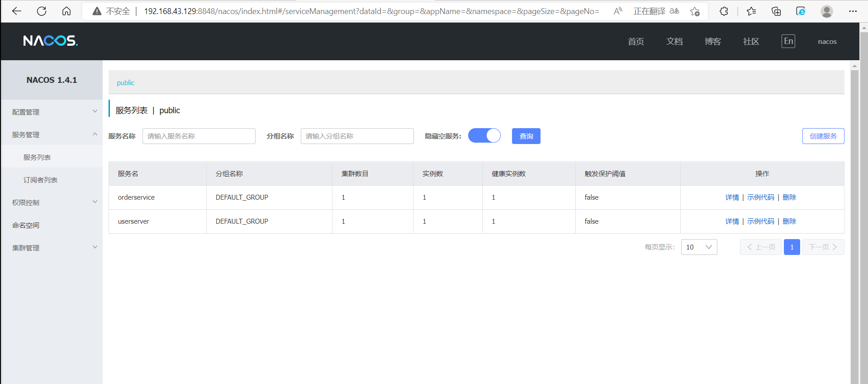Expand the 配置管理 sidebar menu
The image size is (868, 384).
(52, 112)
